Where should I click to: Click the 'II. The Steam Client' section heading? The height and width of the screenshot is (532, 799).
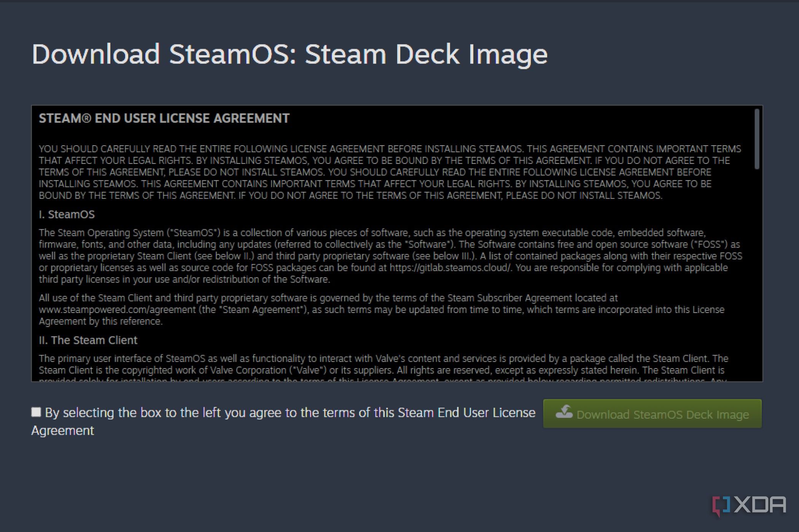pos(88,340)
